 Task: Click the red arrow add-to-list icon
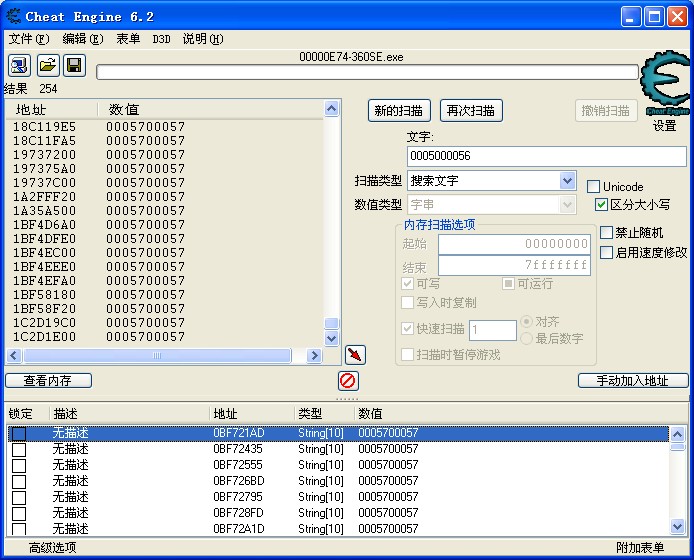point(355,355)
